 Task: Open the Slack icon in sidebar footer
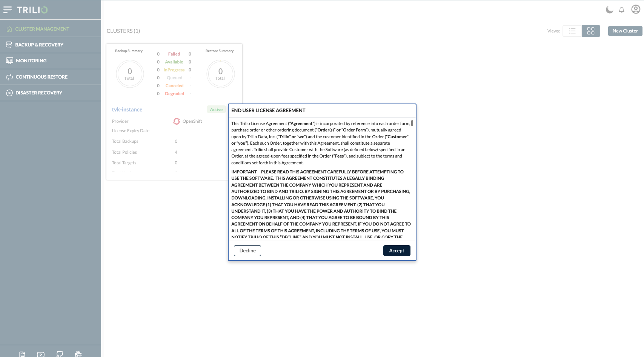coord(78,354)
